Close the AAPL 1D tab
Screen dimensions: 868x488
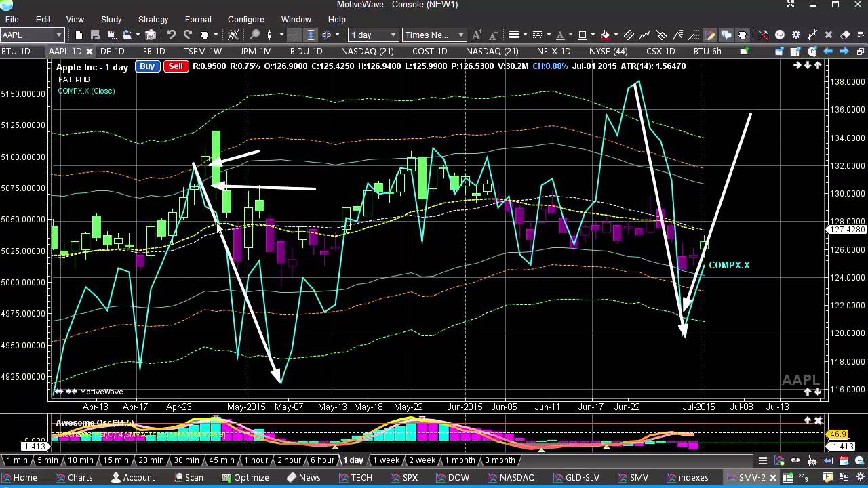click(90, 52)
